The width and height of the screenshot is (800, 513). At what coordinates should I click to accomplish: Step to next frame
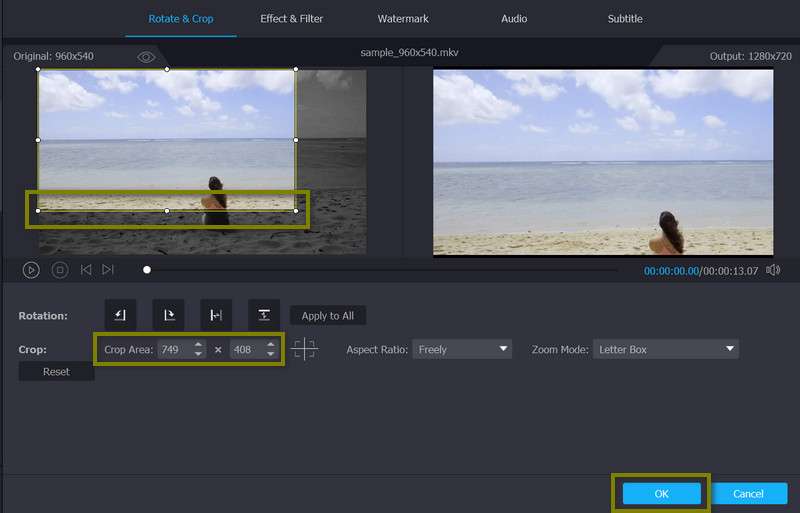click(108, 270)
